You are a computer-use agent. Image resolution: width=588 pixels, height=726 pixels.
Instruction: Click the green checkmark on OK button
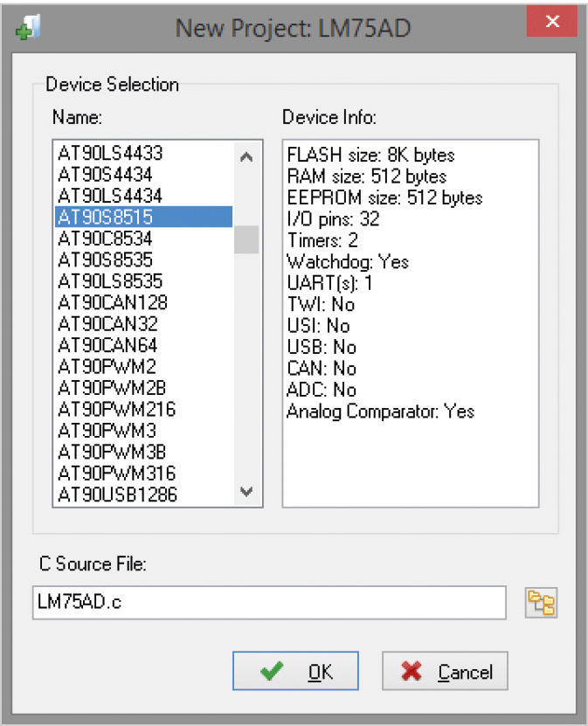(x=272, y=670)
